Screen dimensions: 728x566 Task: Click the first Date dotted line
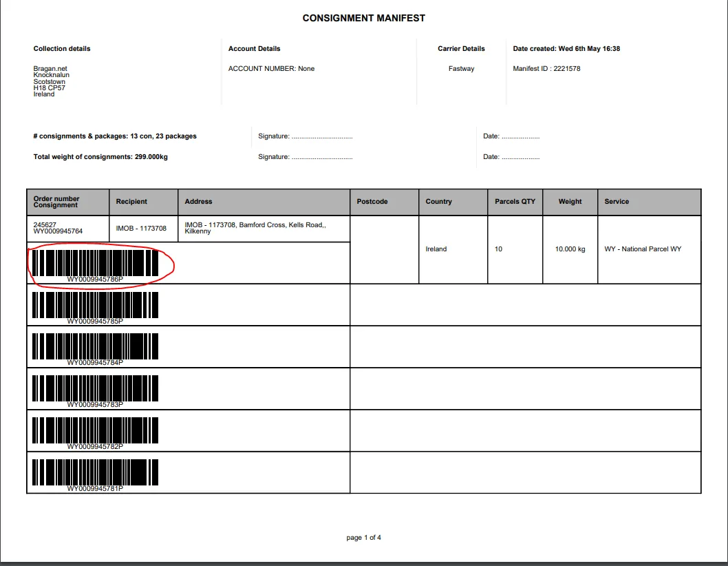click(511, 136)
